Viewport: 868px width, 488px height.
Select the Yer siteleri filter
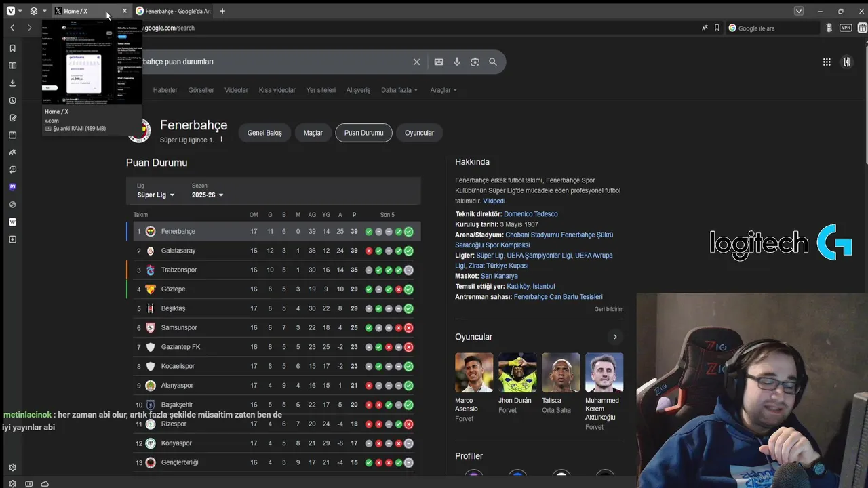coord(321,90)
